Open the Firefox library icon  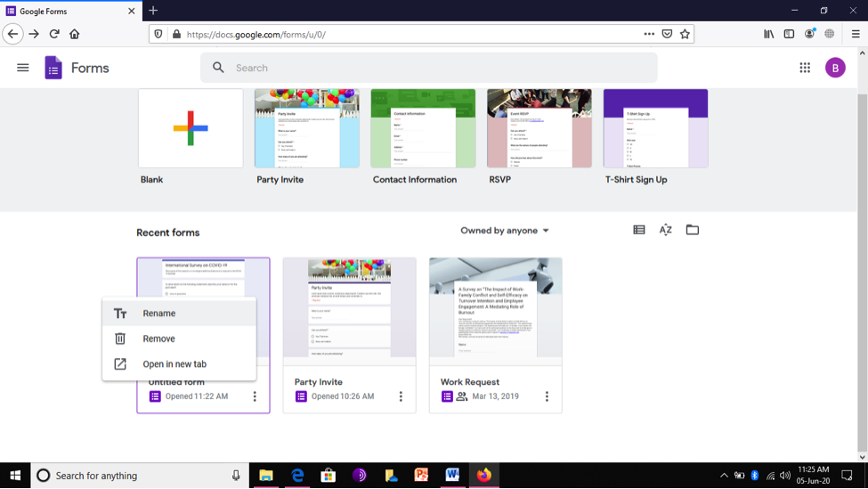coord(769,35)
